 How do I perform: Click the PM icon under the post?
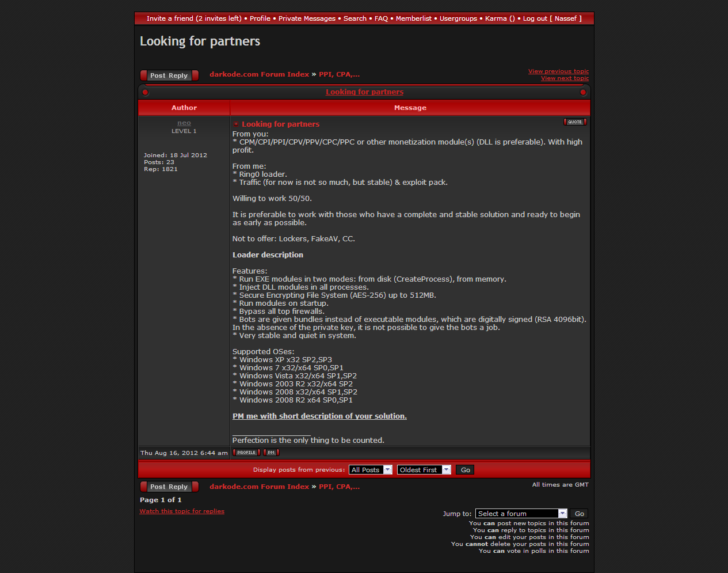(270, 453)
